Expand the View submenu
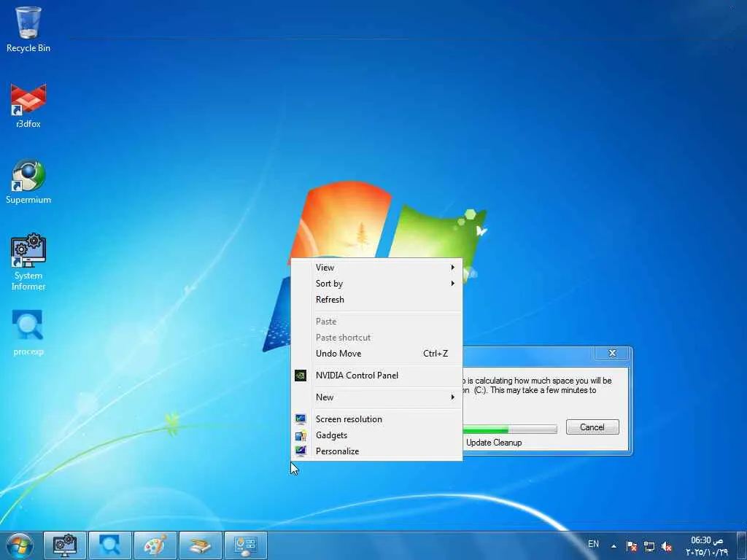This screenshot has width=747, height=560. tap(376, 268)
